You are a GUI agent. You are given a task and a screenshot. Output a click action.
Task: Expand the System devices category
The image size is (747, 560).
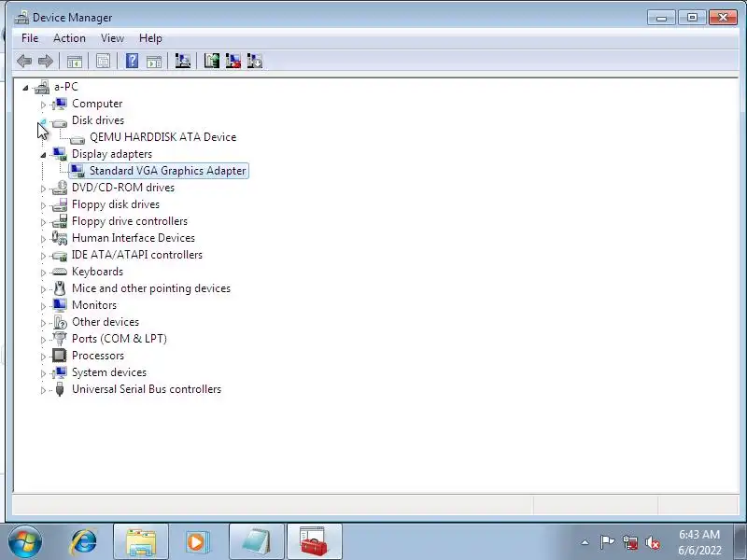43,373
